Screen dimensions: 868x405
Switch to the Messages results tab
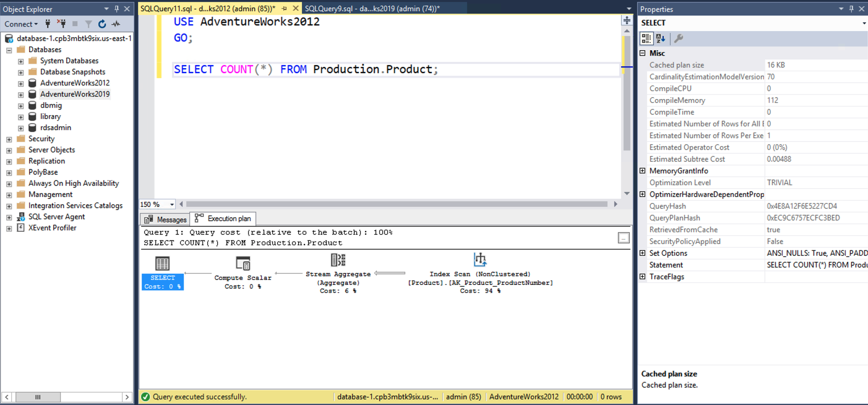[165, 219]
